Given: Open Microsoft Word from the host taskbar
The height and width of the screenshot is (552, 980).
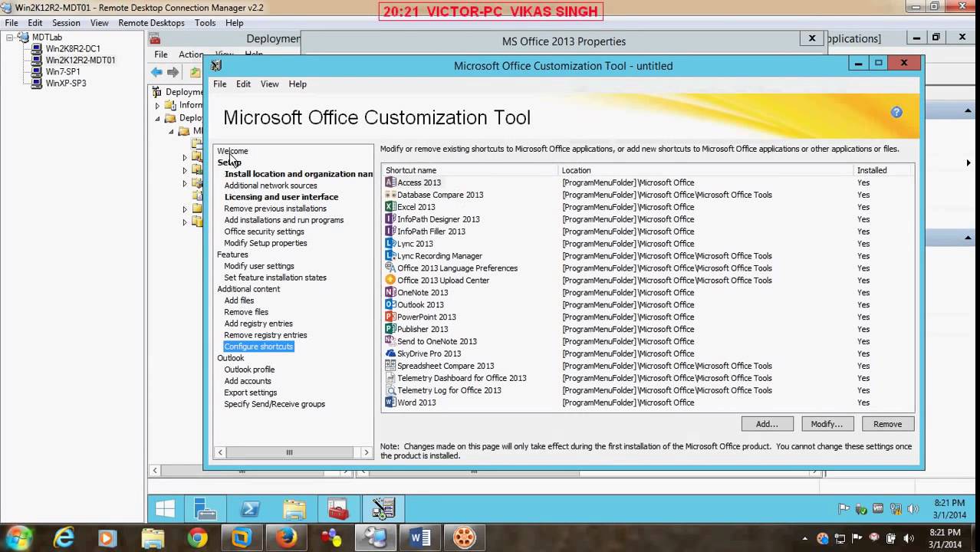Looking at the screenshot, I should coord(420,538).
